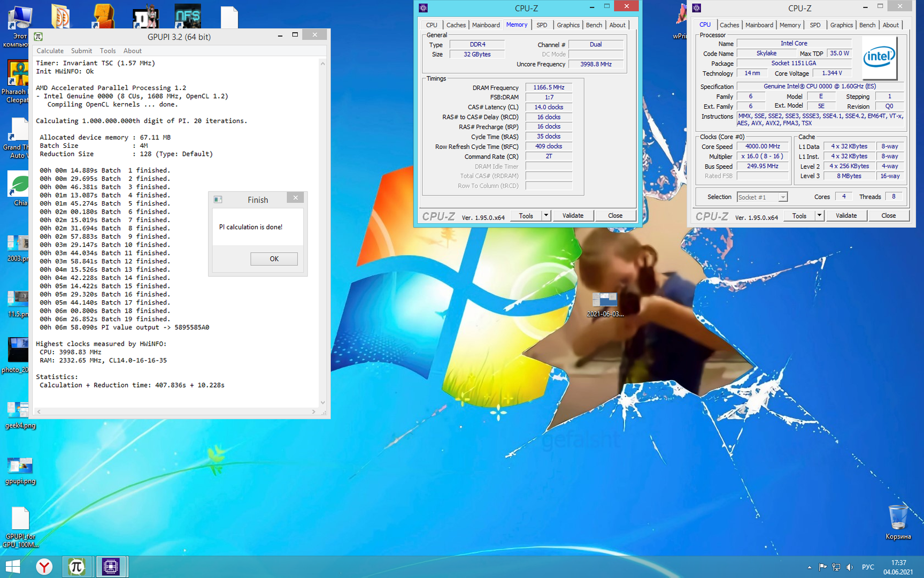Click Uncore Frequency value 3998.8 MHz

tap(596, 64)
